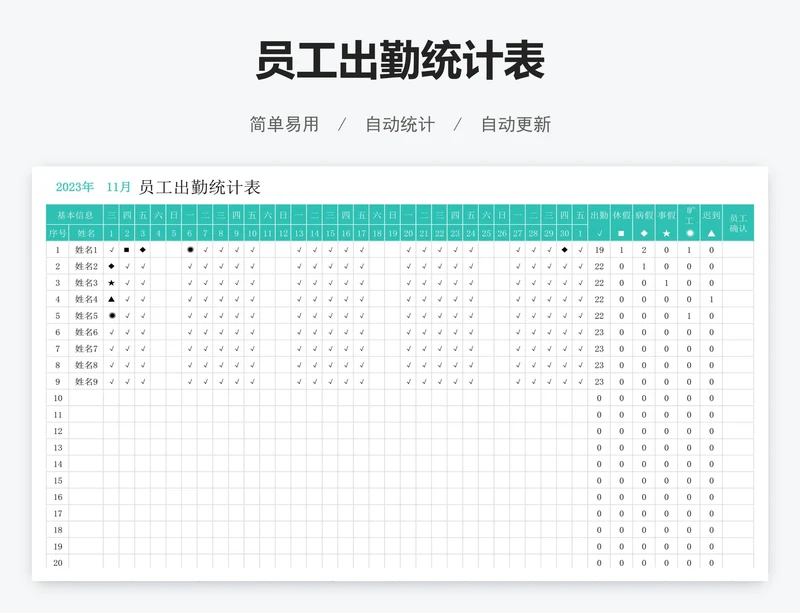Click the name cell 姓名8
Viewport: 800px width, 613px height.
coord(86,365)
